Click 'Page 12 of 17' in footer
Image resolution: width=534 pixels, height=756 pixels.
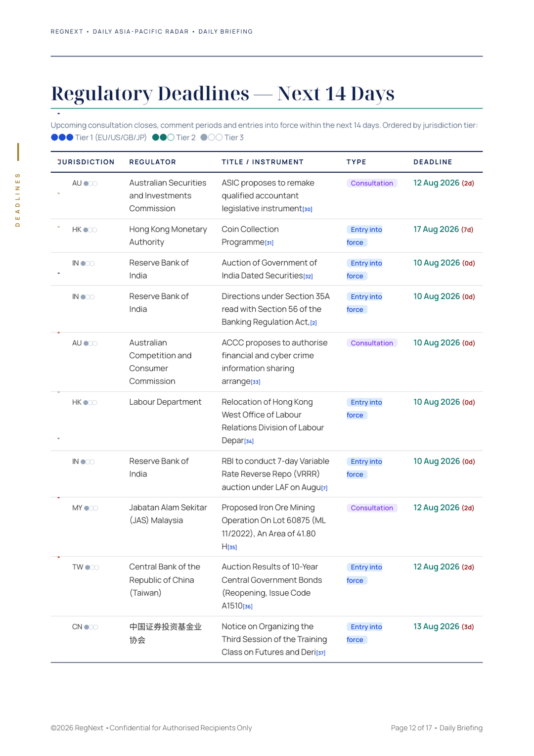(411, 728)
